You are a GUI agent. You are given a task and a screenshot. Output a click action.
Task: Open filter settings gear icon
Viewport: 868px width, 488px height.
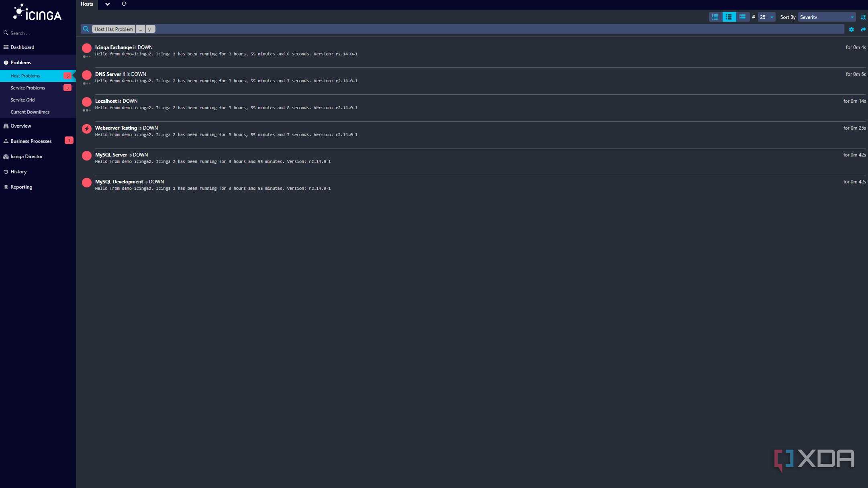851,29
